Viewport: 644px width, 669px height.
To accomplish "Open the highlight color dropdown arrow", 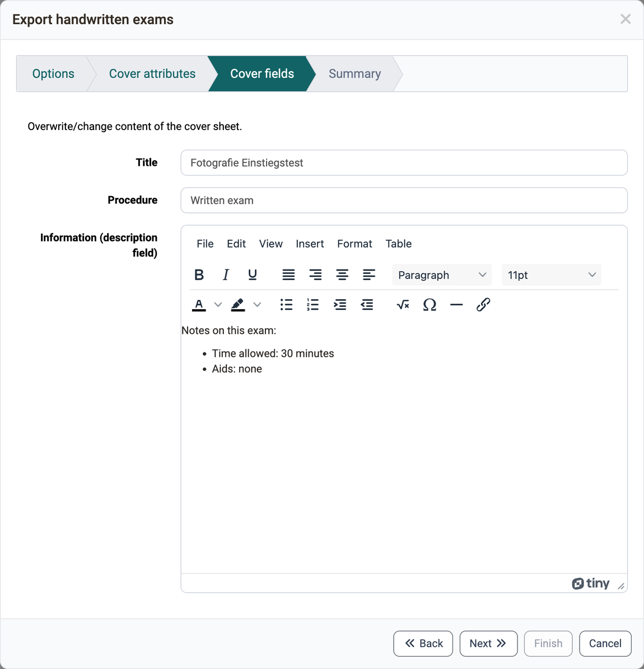I will click(x=257, y=305).
